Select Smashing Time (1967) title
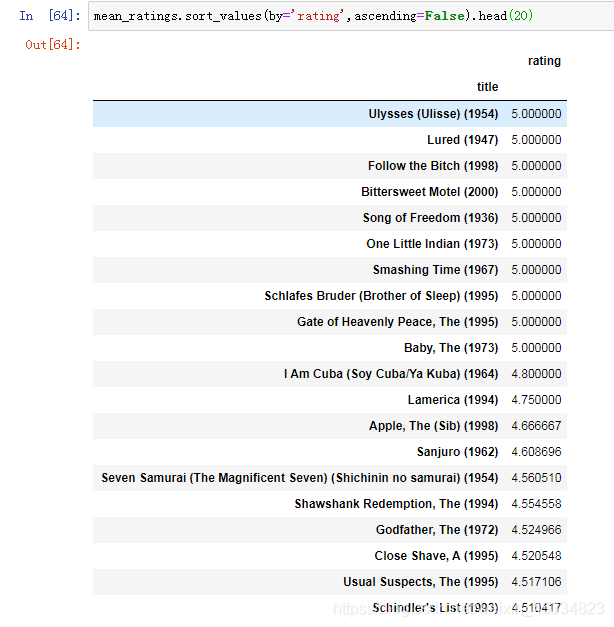Image resolution: width=614 pixels, height=627 pixels. coord(435,270)
